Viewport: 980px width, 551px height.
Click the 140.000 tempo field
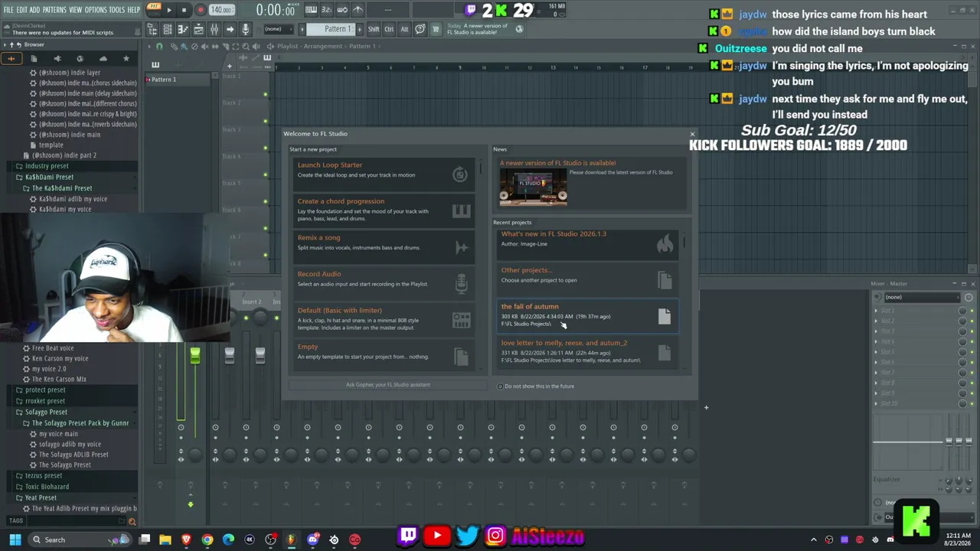221,10
